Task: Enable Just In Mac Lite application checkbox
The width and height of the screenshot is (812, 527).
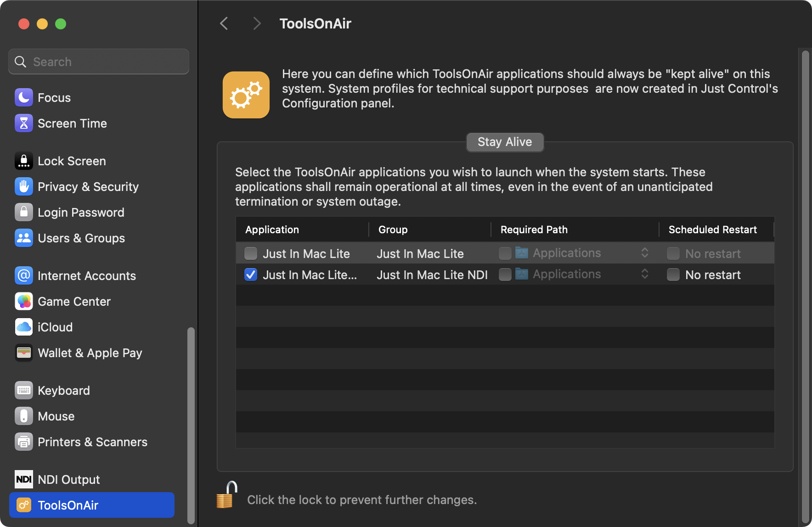Action: (251, 253)
